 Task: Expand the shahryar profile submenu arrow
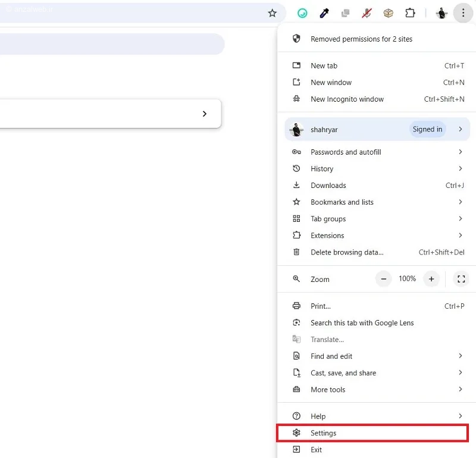coord(461,129)
